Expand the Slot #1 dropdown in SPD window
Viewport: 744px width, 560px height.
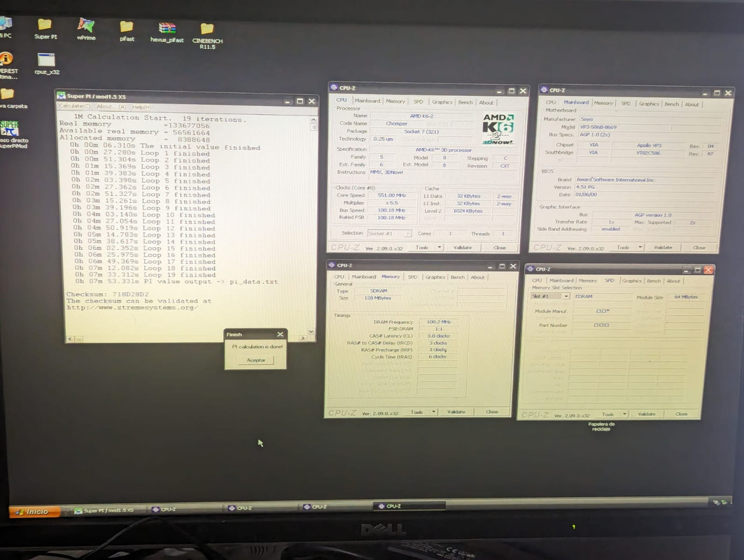(x=566, y=296)
